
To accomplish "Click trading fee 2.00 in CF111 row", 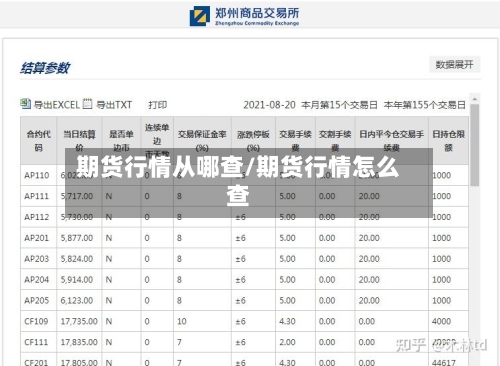I will point(287,342).
